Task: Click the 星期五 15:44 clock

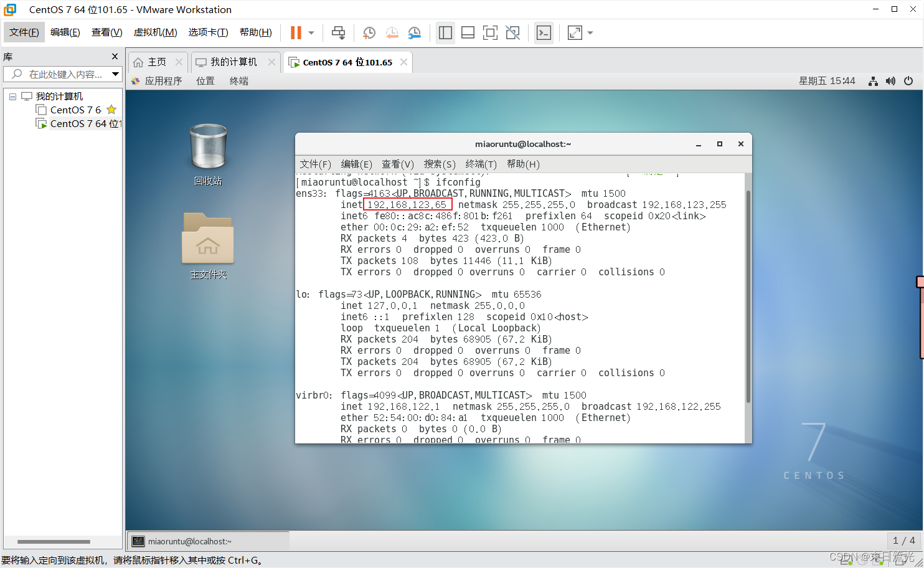Action: pyautogui.click(x=827, y=81)
